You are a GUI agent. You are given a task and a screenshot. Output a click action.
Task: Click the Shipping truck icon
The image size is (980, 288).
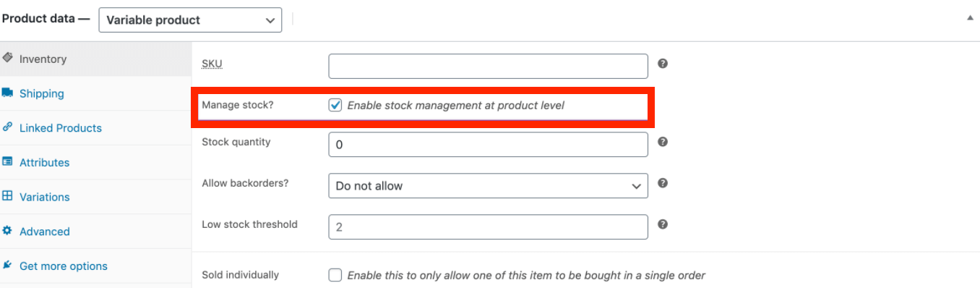click(7, 93)
